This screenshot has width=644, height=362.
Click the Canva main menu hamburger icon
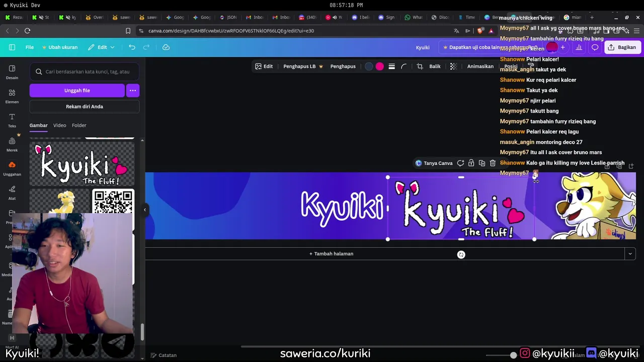click(12, 47)
